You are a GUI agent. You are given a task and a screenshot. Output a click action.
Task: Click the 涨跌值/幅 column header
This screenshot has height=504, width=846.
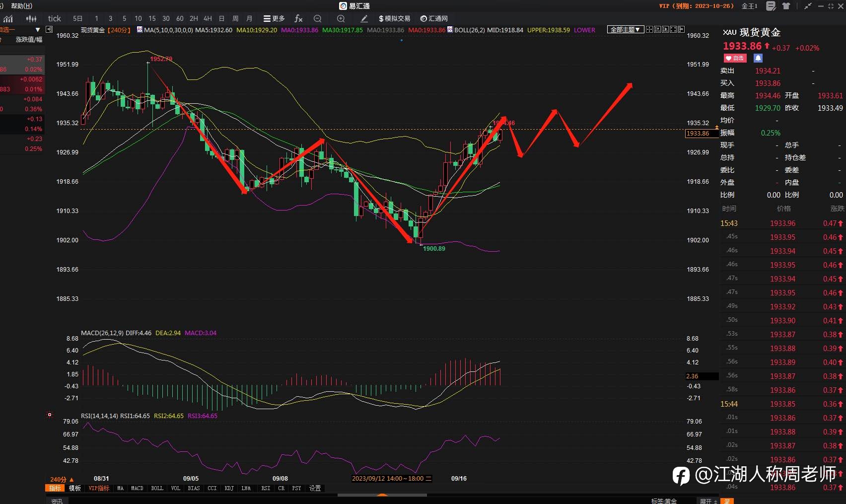click(29, 39)
